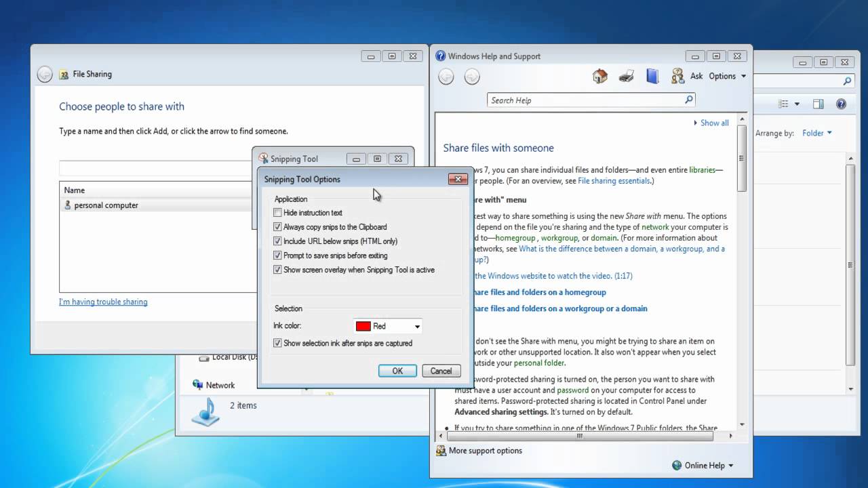Open the view options dropdown arrow in Explorer
This screenshot has width=868, height=488.
[797, 104]
